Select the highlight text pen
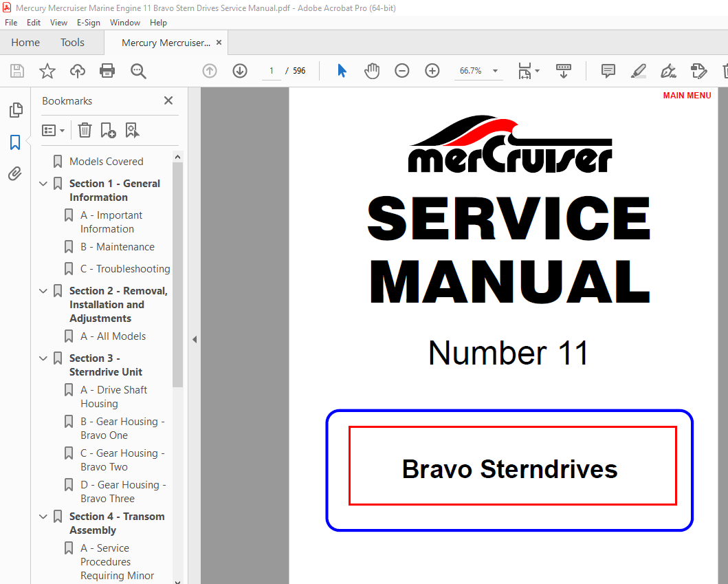The height and width of the screenshot is (584, 728). 639,71
